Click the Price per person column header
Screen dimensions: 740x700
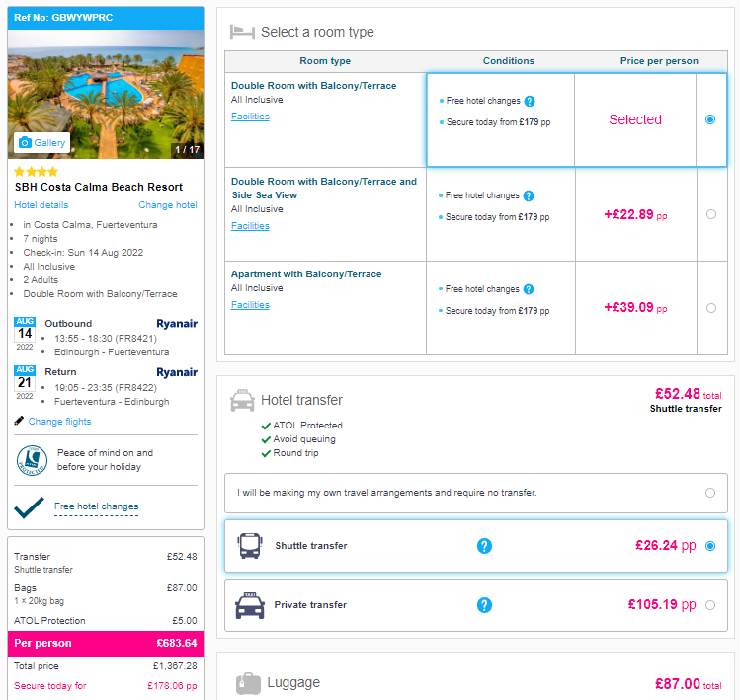[659, 61]
